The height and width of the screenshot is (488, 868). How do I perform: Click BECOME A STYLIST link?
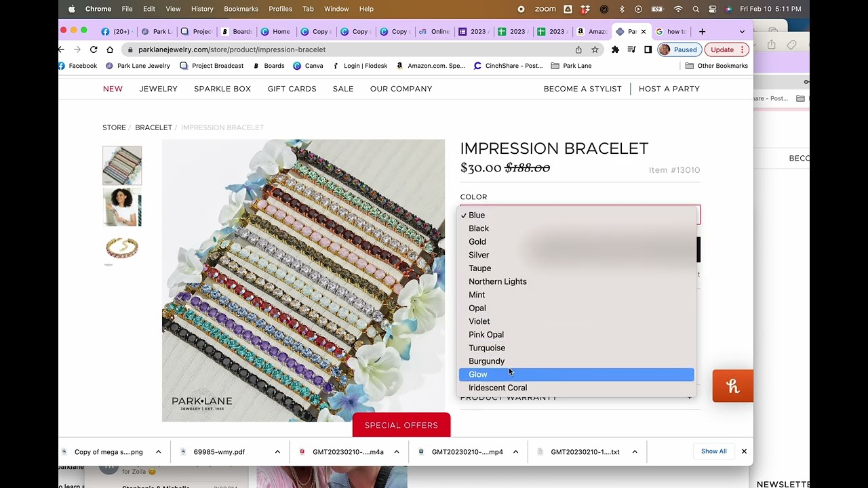click(x=583, y=89)
